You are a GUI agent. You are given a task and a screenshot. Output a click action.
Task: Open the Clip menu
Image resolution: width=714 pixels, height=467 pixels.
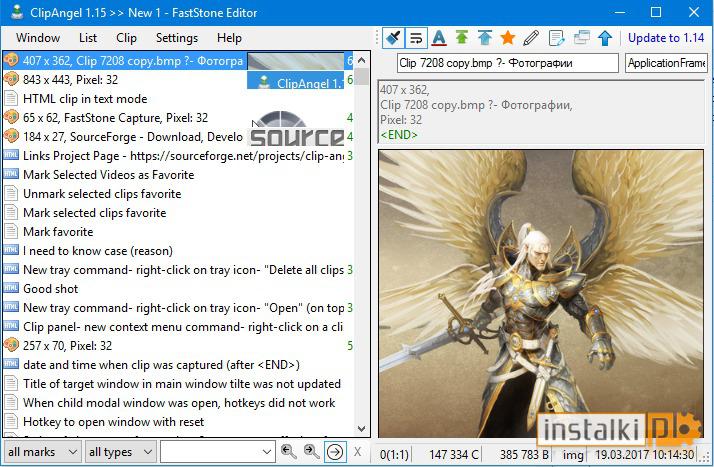click(126, 38)
